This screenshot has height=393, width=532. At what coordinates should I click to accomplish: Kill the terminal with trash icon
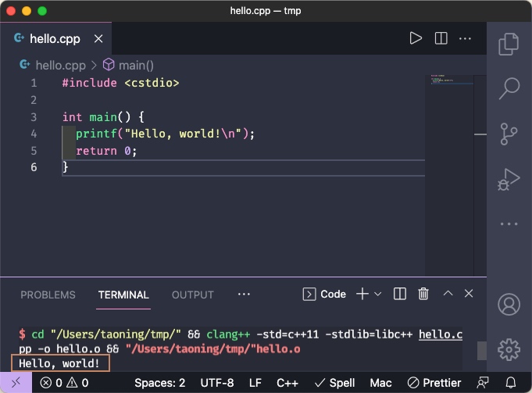click(x=423, y=294)
